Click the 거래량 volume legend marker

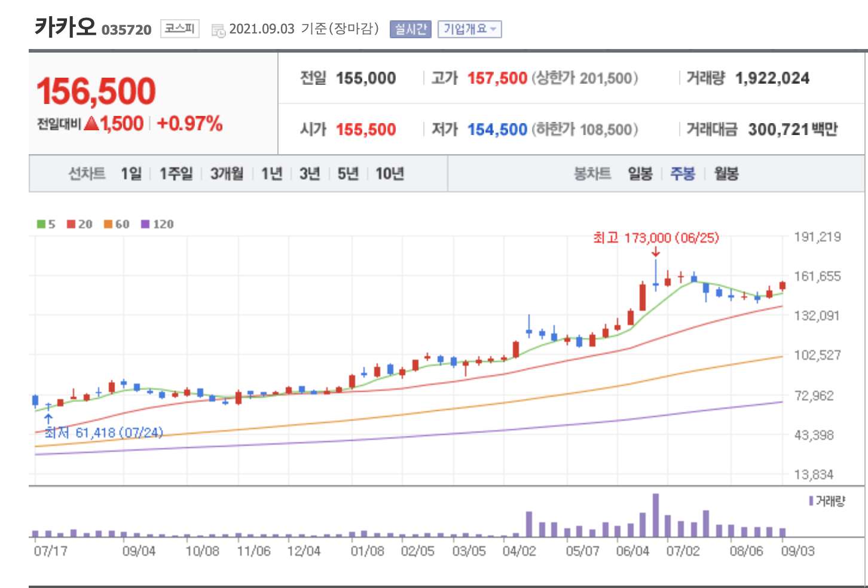pyautogui.click(x=811, y=501)
